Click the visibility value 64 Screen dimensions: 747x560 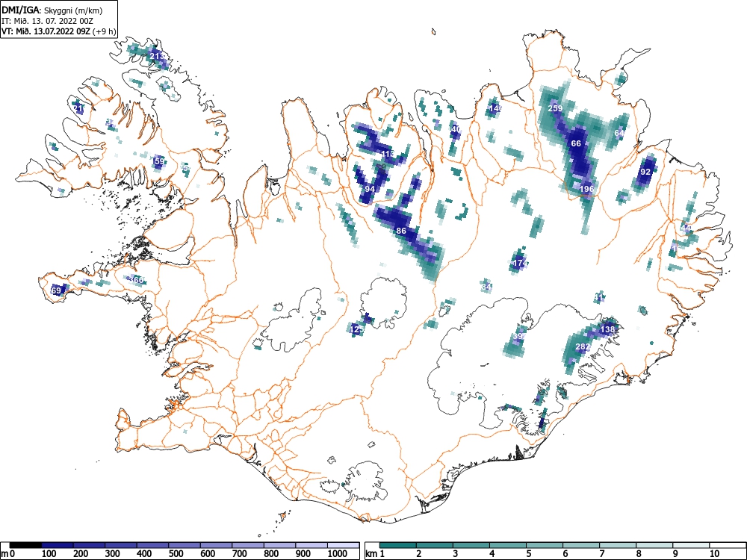tap(619, 133)
